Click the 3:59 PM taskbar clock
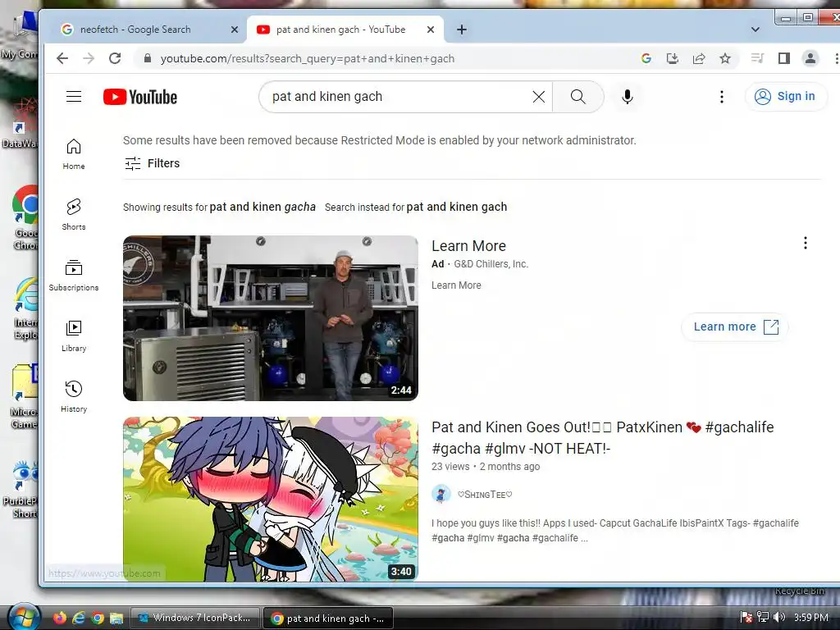Image resolution: width=840 pixels, height=630 pixels. point(811,618)
